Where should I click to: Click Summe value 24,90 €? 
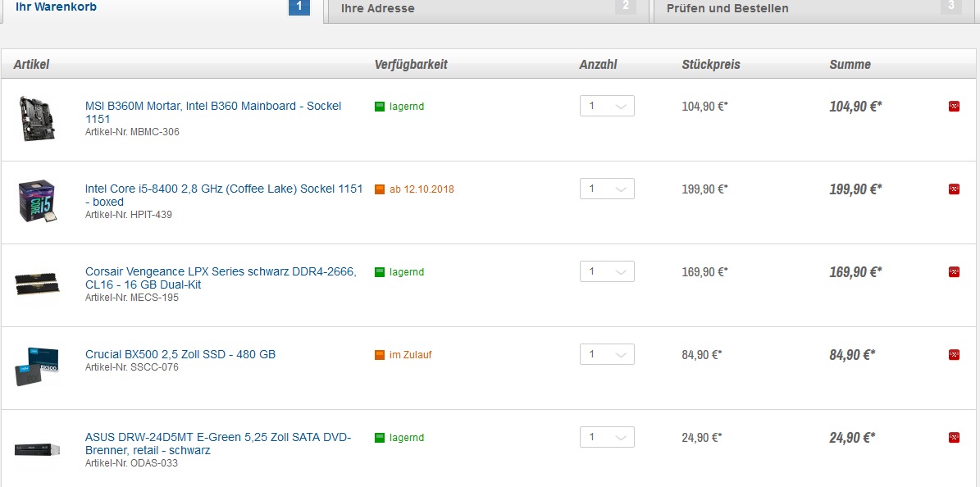tap(853, 438)
